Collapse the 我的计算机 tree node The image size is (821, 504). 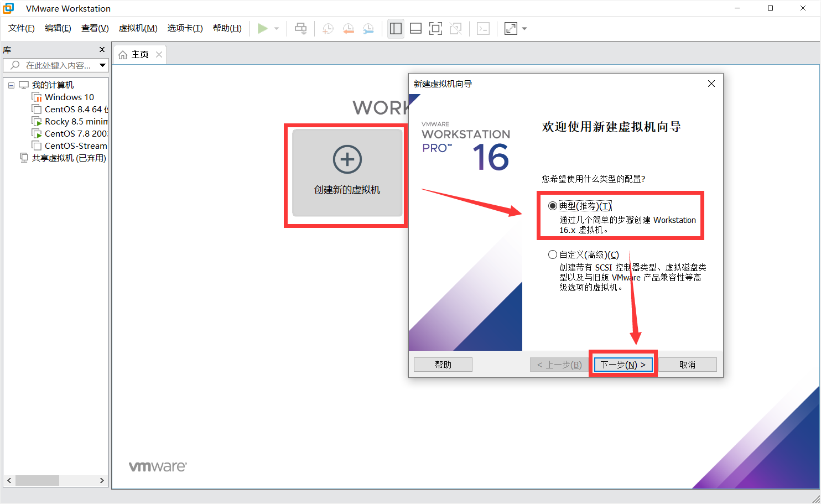click(x=11, y=85)
